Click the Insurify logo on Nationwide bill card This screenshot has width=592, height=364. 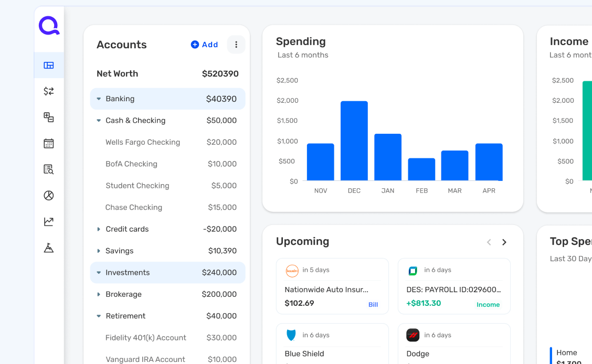(292, 270)
